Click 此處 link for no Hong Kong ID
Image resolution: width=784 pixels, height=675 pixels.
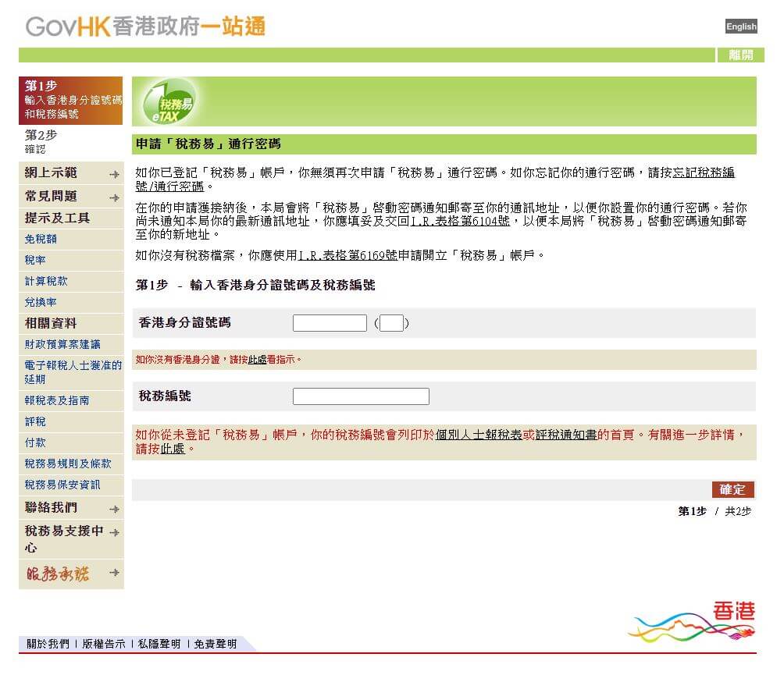257,360
